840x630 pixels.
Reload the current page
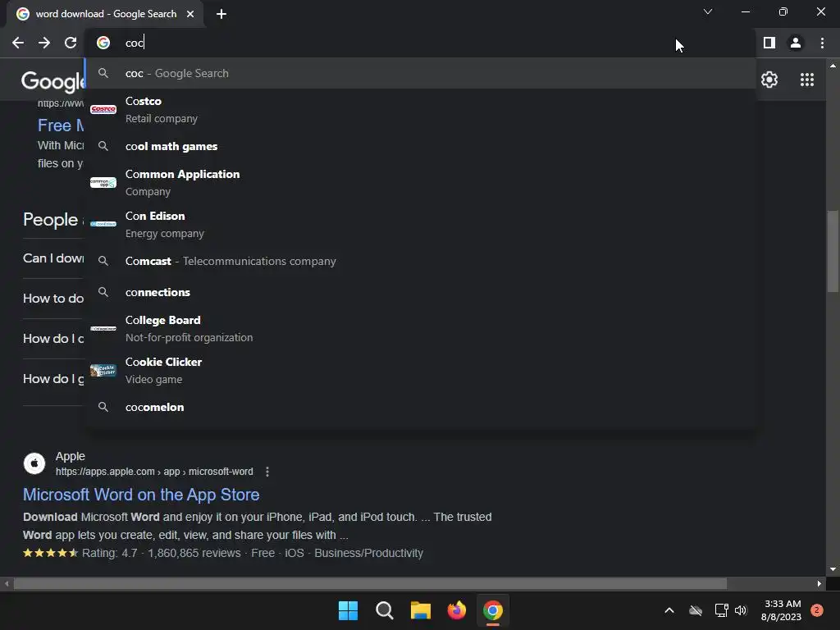coord(71,43)
